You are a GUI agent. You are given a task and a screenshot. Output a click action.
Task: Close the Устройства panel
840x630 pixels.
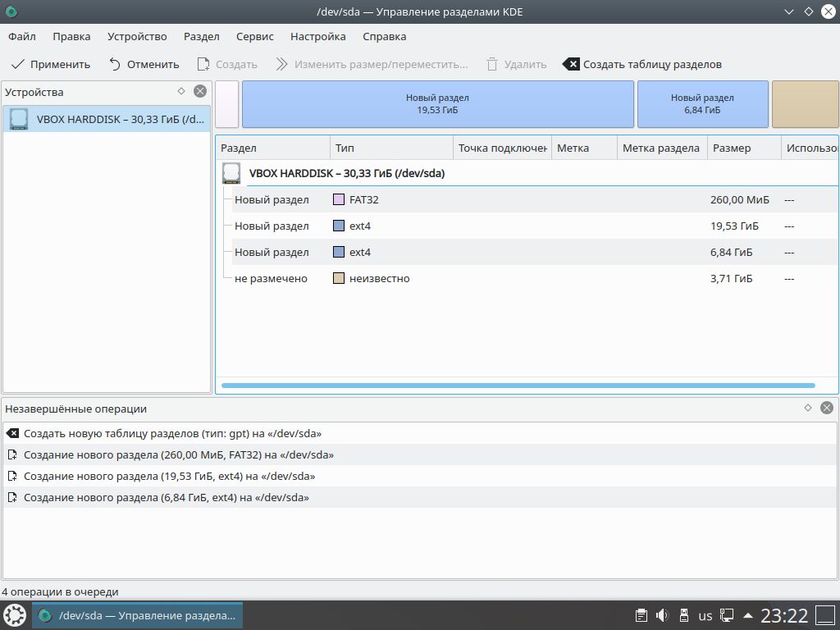click(x=200, y=91)
